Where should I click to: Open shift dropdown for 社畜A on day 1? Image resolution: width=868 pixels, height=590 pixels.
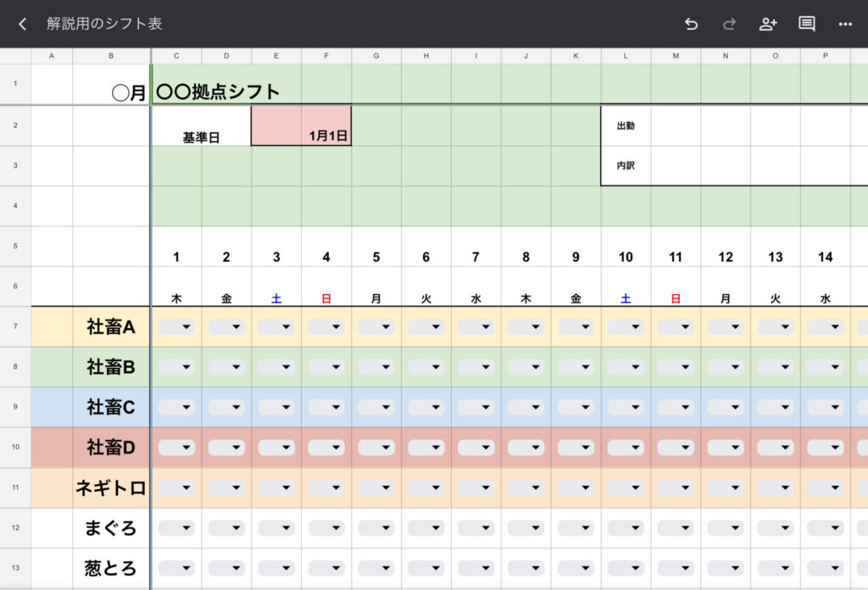[176, 326]
